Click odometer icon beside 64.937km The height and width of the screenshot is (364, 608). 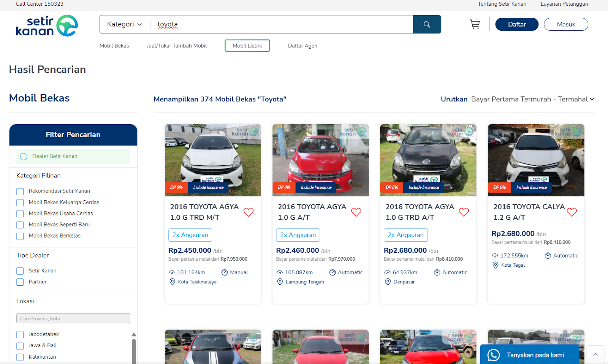(x=388, y=272)
